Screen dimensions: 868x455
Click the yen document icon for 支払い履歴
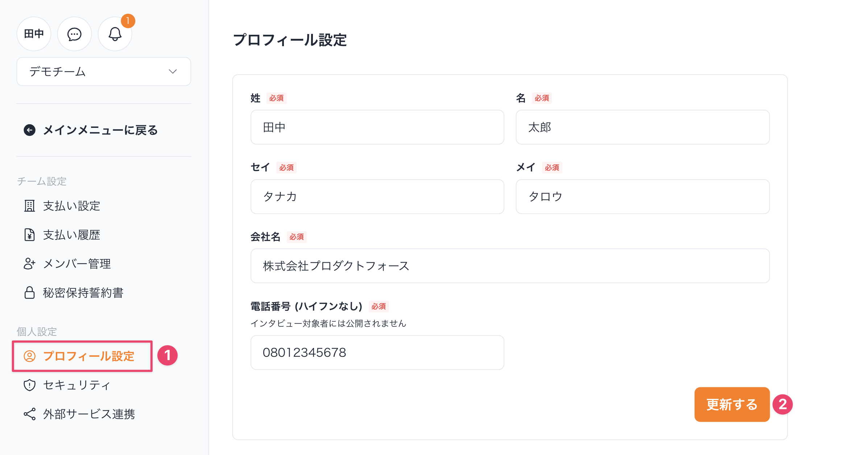click(x=30, y=235)
